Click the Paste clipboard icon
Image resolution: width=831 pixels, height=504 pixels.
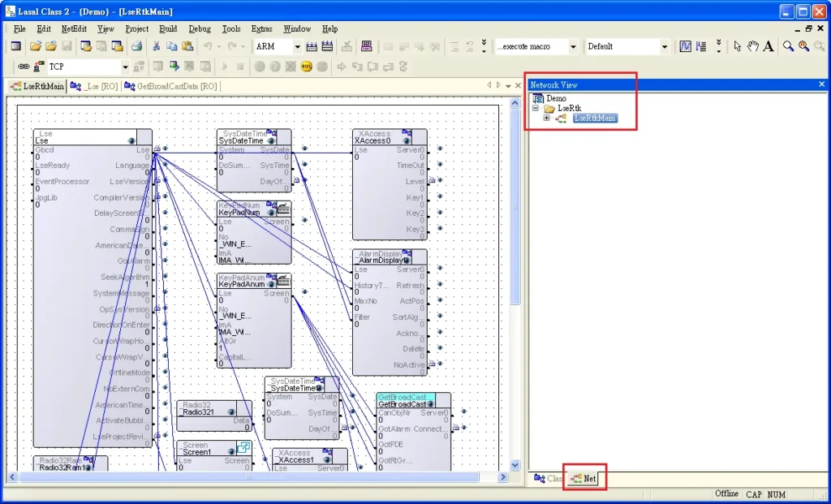click(x=187, y=46)
